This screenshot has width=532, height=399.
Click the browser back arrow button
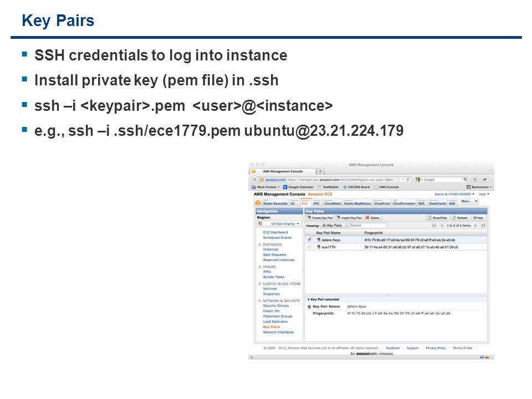tap(254, 180)
